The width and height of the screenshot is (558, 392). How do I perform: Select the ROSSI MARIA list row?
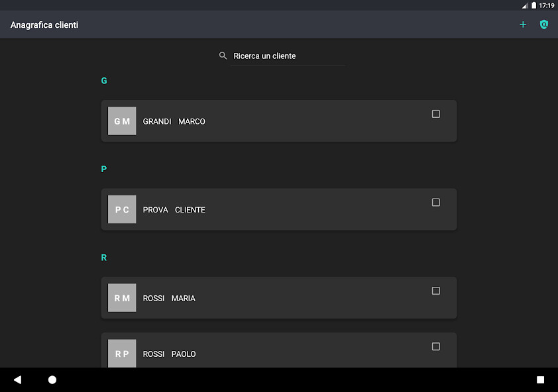(x=278, y=298)
